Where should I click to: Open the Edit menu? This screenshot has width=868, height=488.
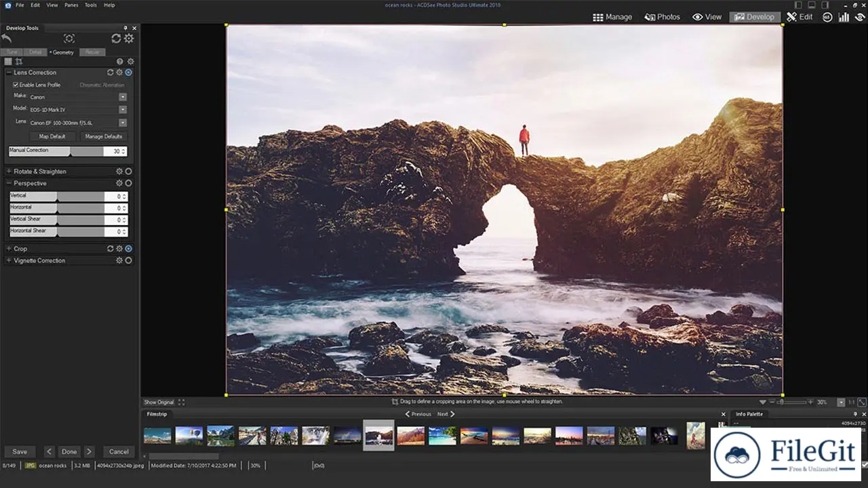tap(35, 5)
